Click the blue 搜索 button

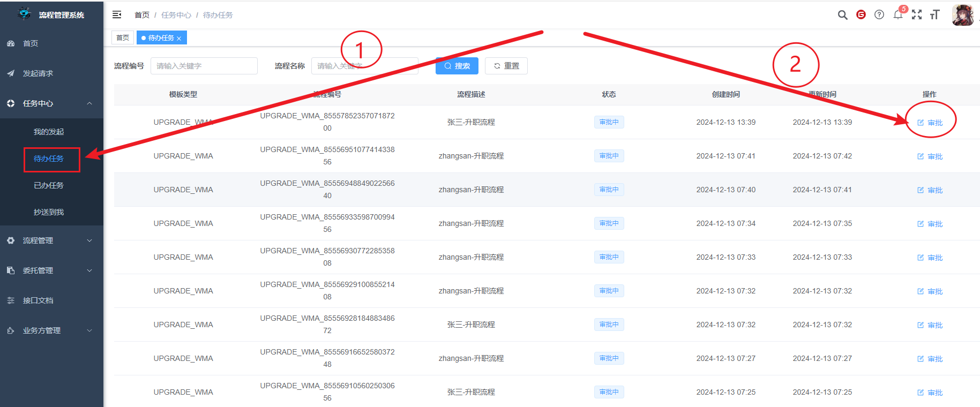457,66
